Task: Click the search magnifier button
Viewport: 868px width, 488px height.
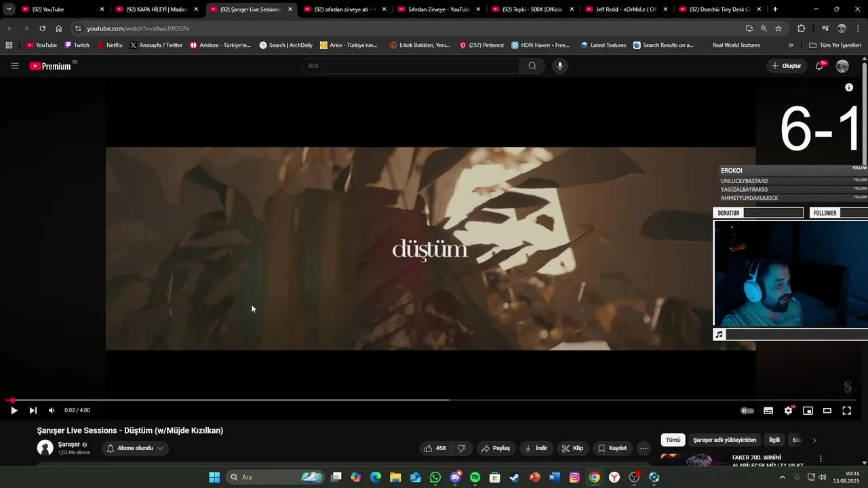Action: 532,66
